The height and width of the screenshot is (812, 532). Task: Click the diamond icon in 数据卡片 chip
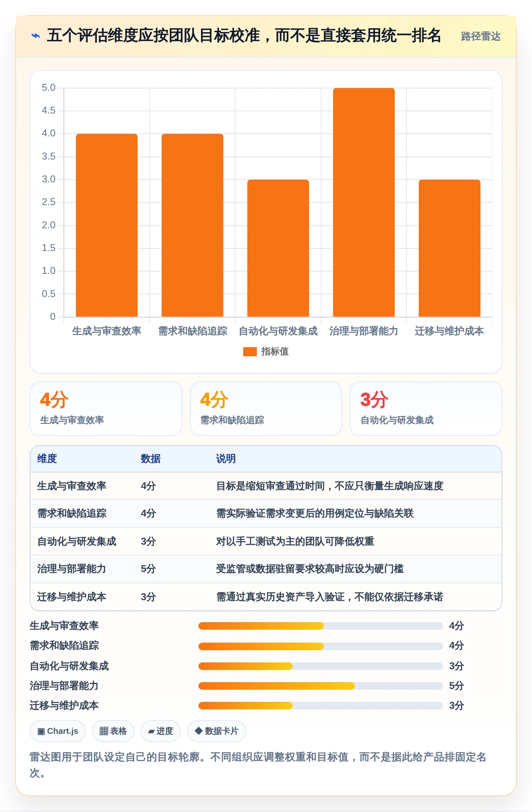point(198,731)
